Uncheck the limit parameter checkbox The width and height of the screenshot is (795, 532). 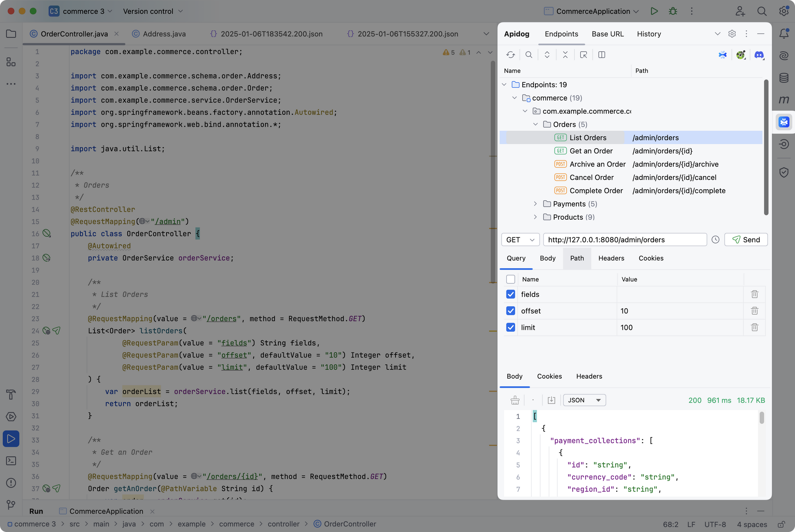tap(511, 327)
